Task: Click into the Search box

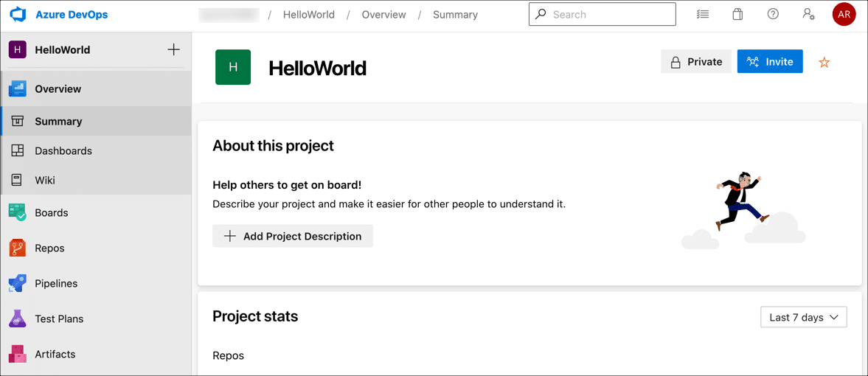Action: pyautogui.click(x=609, y=15)
